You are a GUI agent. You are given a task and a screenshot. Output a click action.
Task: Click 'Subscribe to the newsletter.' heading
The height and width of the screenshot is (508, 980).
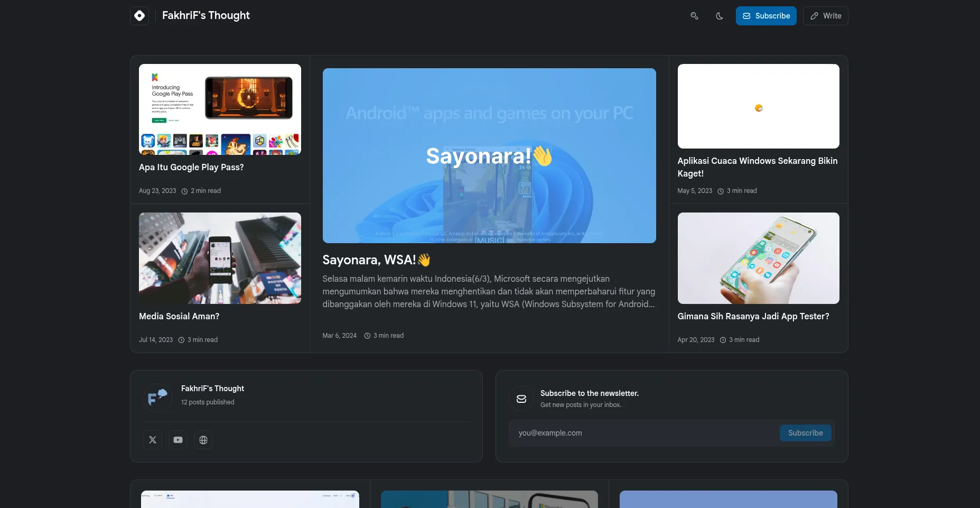click(590, 393)
